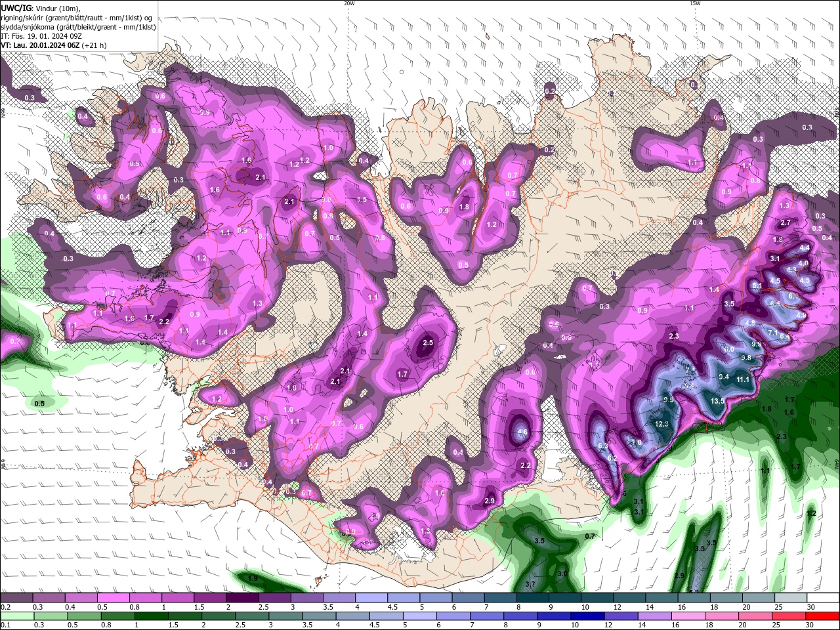The width and height of the screenshot is (840, 630).
Task: Click the "slydda/snjókoma" legend description line
Action: [78, 27]
